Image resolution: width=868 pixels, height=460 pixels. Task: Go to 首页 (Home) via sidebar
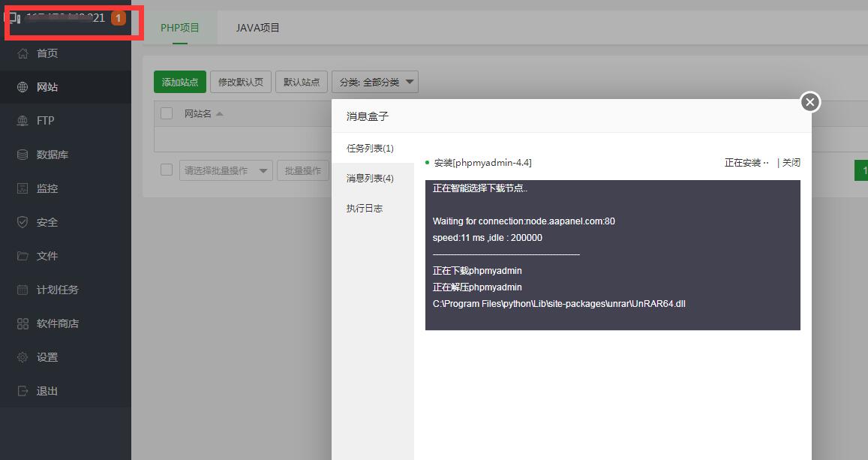pyautogui.click(x=47, y=53)
